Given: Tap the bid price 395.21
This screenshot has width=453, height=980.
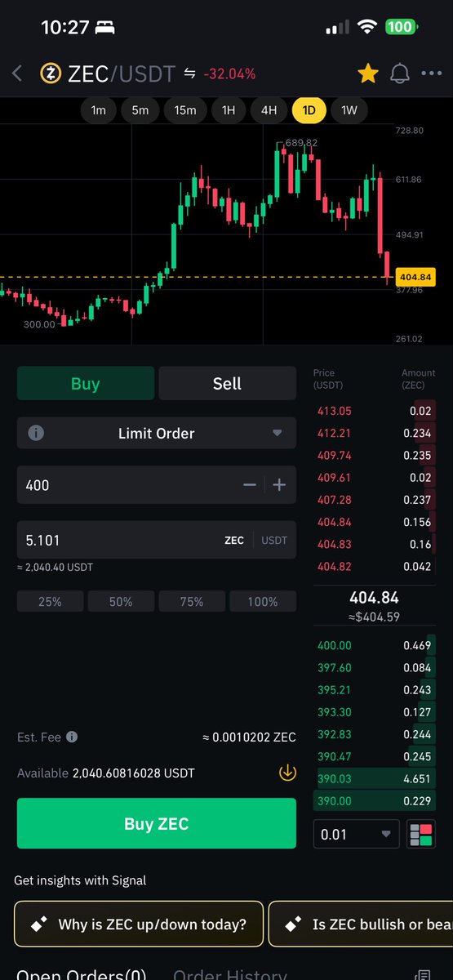Looking at the screenshot, I should [x=333, y=690].
